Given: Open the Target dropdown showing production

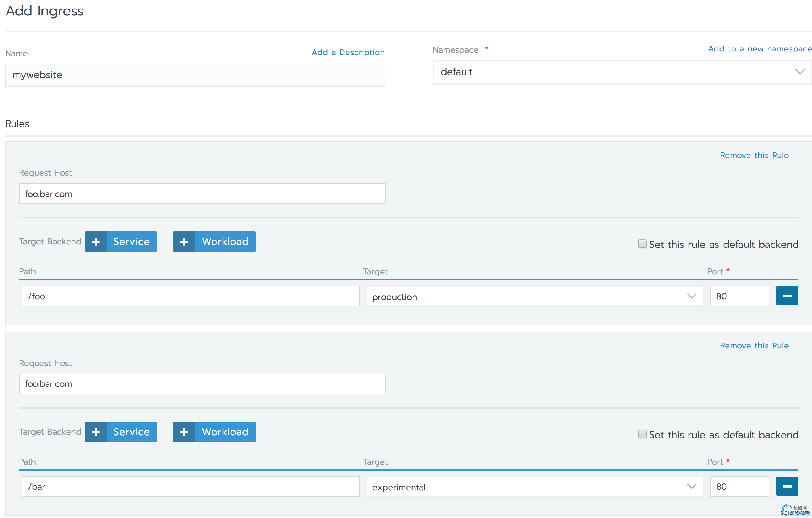Looking at the screenshot, I should click(x=534, y=296).
